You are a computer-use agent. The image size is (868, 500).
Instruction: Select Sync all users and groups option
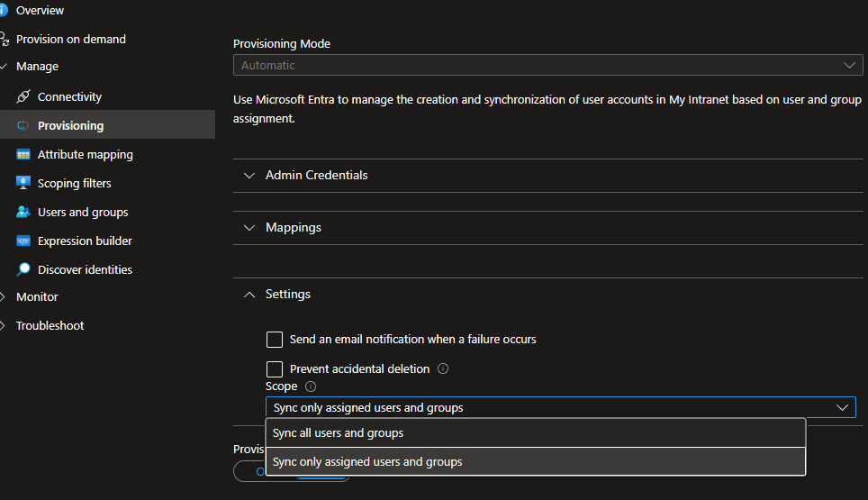[x=536, y=433]
